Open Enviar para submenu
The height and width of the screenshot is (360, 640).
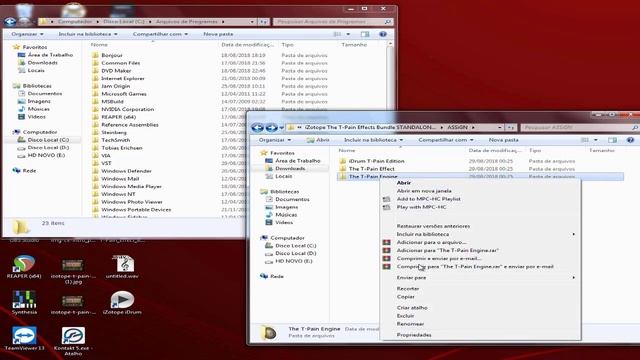pyautogui.click(x=480, y=278)
